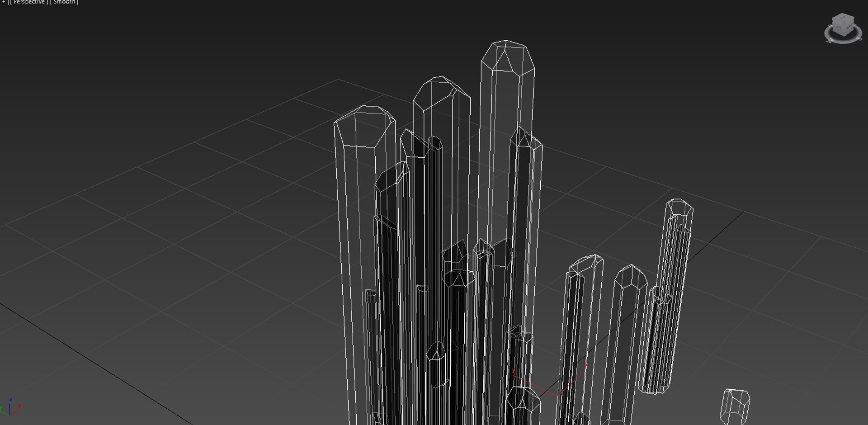The image size is (868, 425).
Task: Open the viewport plus general menu
Action: [4, 2]
